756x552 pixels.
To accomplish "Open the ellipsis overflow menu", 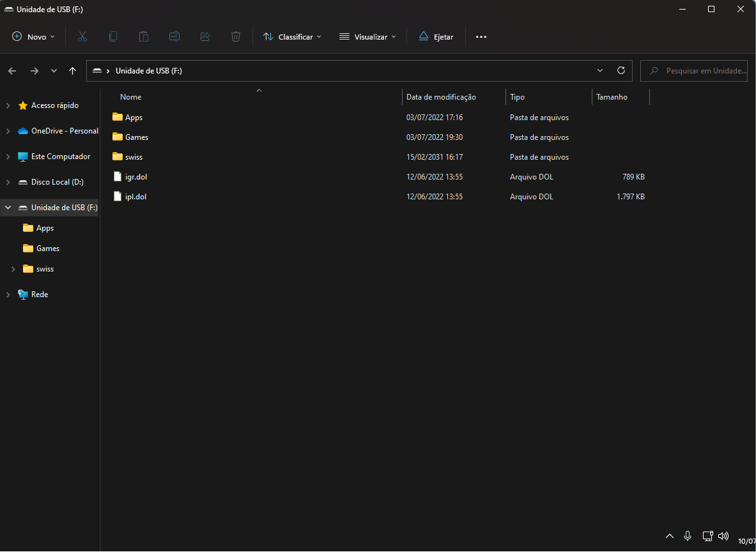I will [x=481, y=36].
